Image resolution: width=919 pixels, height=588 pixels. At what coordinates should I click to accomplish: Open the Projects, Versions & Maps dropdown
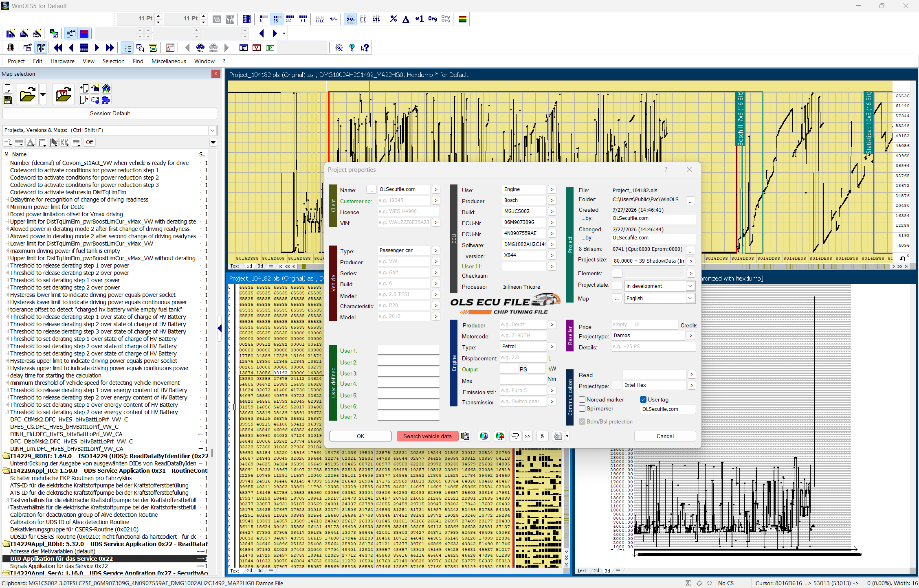(x=212, y=130)
